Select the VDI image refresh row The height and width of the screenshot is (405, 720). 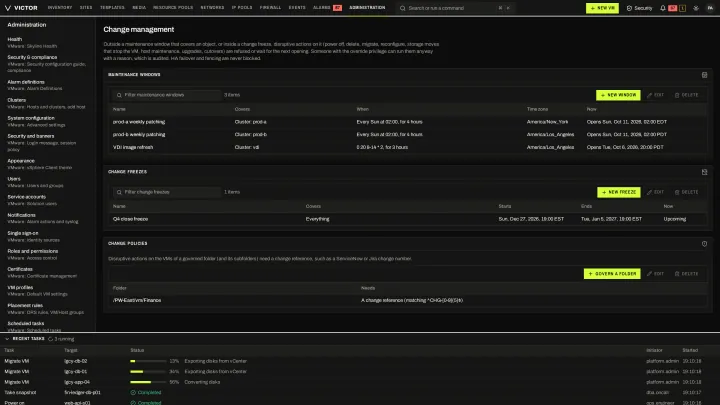coord(408,147)
